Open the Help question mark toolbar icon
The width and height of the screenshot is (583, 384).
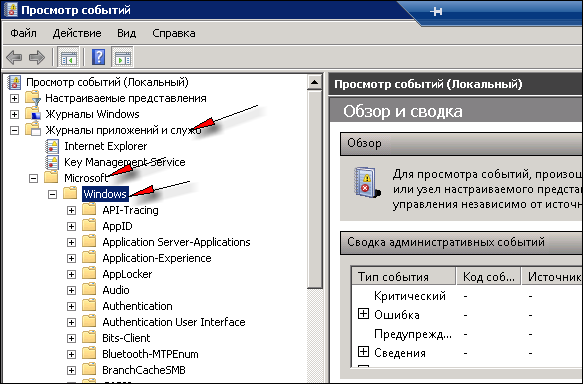click(x=99, y=57)
